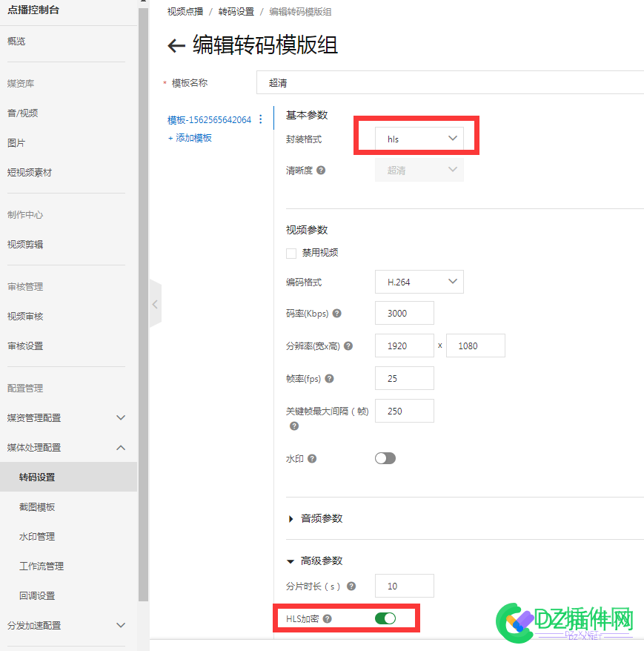Screen dimensions: 644x651
Task: Click the + 添加模板 link
Action: point(190,138)
